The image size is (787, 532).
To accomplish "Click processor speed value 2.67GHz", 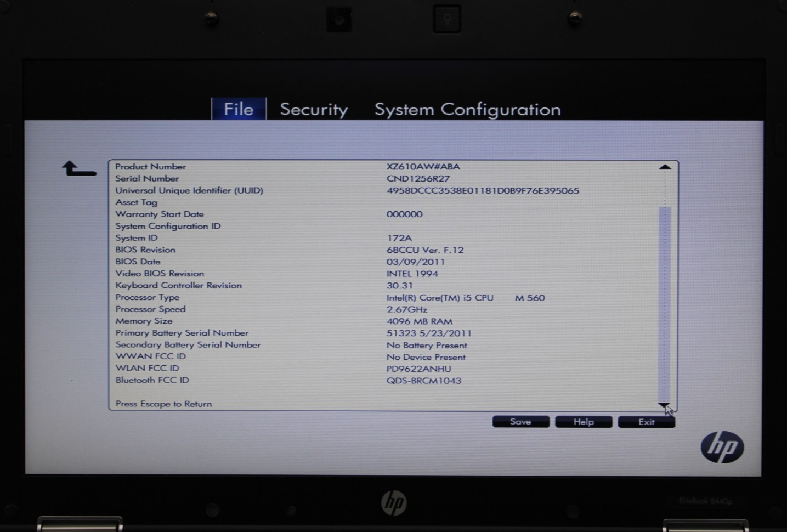I will point(407,309).
